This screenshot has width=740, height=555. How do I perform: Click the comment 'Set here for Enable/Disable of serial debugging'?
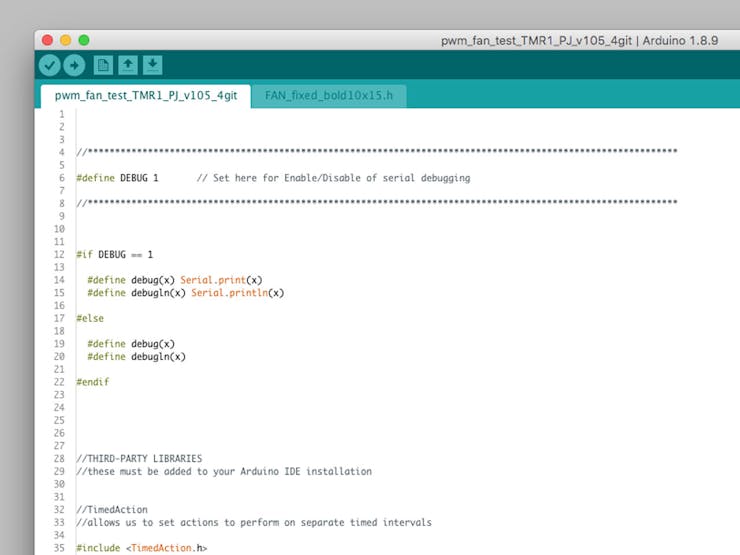coord(342,178)
